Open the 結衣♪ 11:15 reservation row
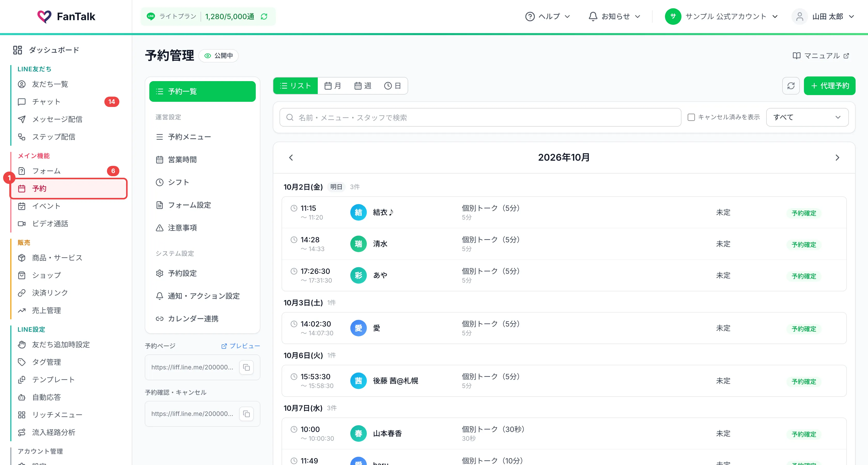 point(564,213)
